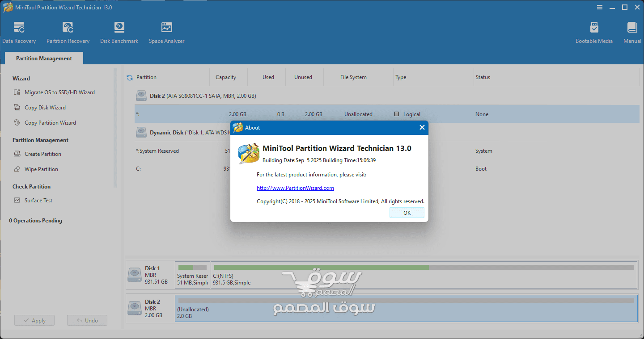644x339 pixels.
Task: Launch Partition Recovery
Action: click(68, 31)
